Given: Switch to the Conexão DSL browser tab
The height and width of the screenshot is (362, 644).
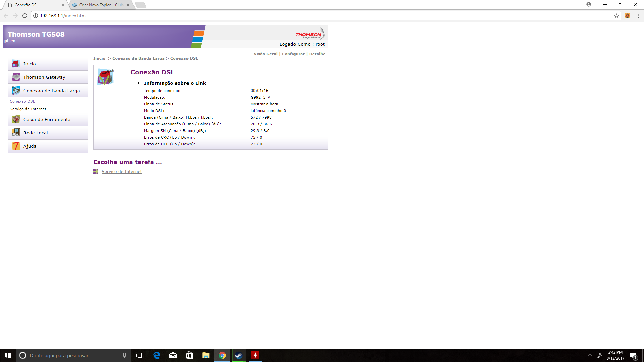Looking at the screenshot, I should pos(35,5).
